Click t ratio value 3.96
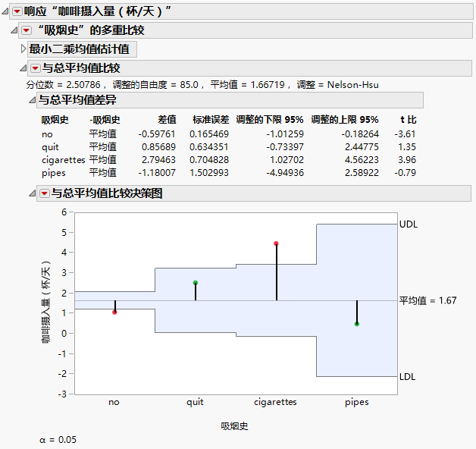 407,160
